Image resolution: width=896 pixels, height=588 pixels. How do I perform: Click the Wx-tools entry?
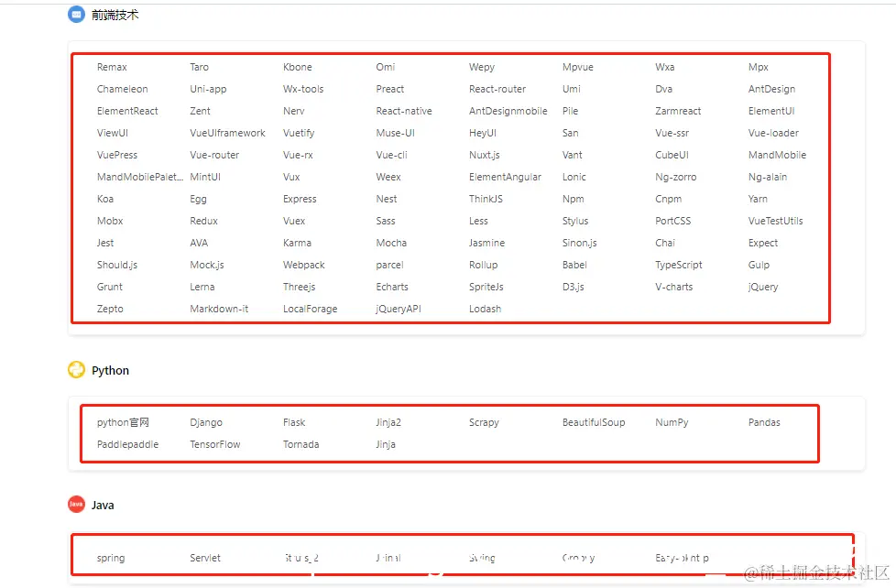(303, 89)
